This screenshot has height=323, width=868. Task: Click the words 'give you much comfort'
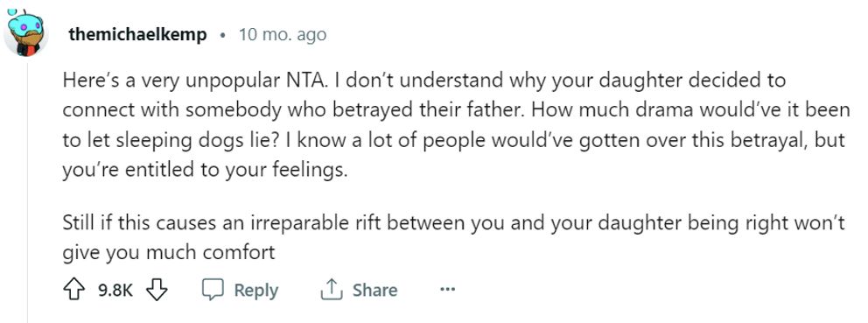[169, 253]
